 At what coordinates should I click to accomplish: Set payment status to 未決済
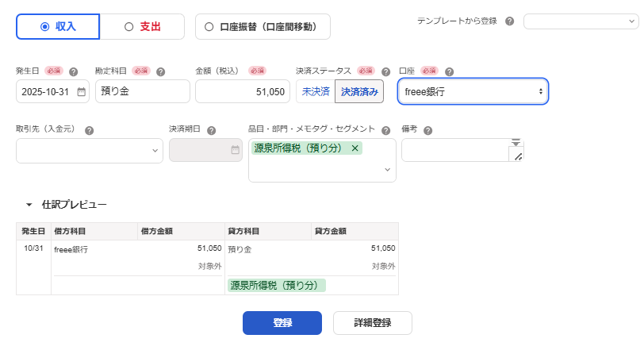(x=316, y=91)
